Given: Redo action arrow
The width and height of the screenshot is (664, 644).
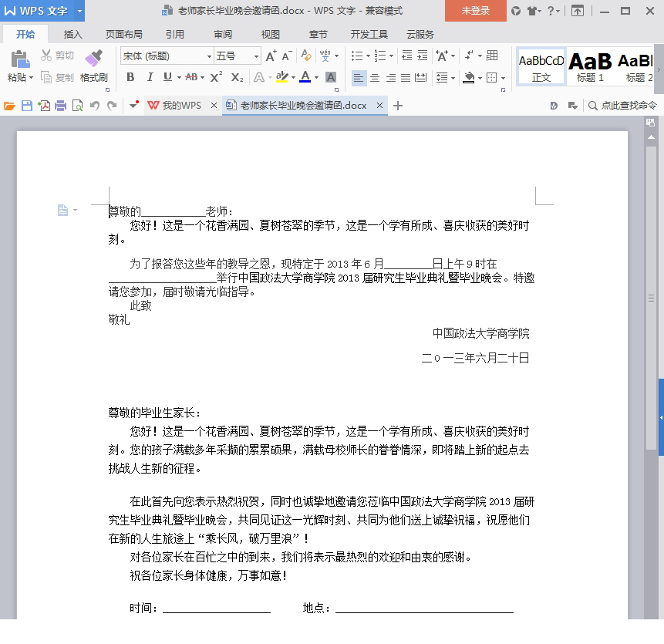Looking at the screenshot, I should pos(112,106).
